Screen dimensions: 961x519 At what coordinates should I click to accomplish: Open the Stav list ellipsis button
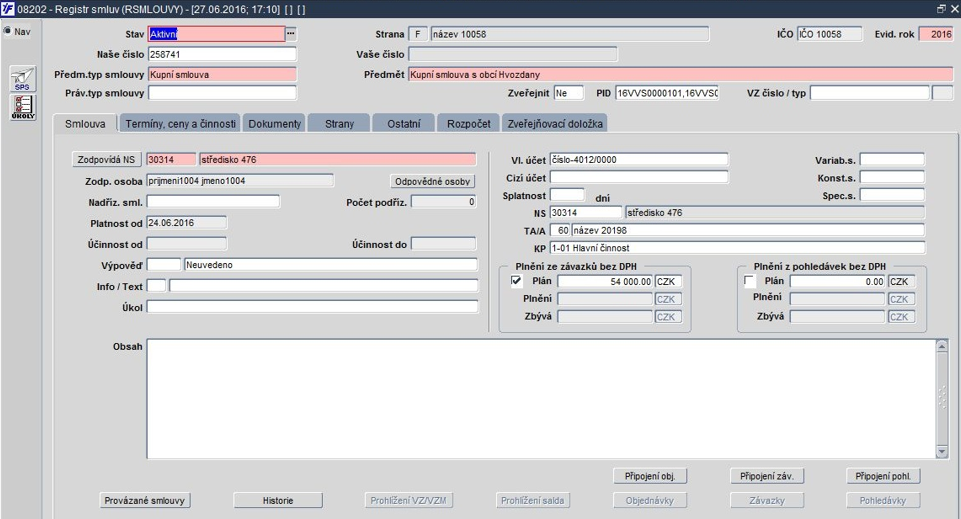point(291,34)
